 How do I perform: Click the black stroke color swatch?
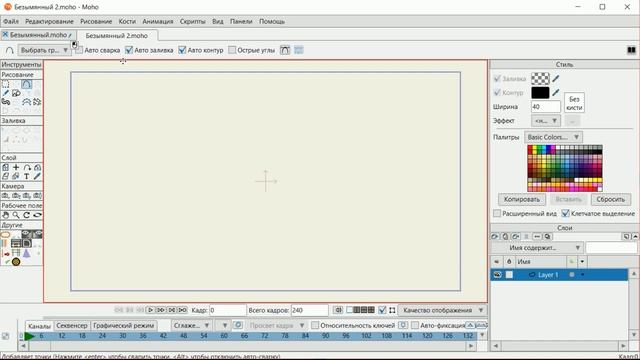[540, 93]
